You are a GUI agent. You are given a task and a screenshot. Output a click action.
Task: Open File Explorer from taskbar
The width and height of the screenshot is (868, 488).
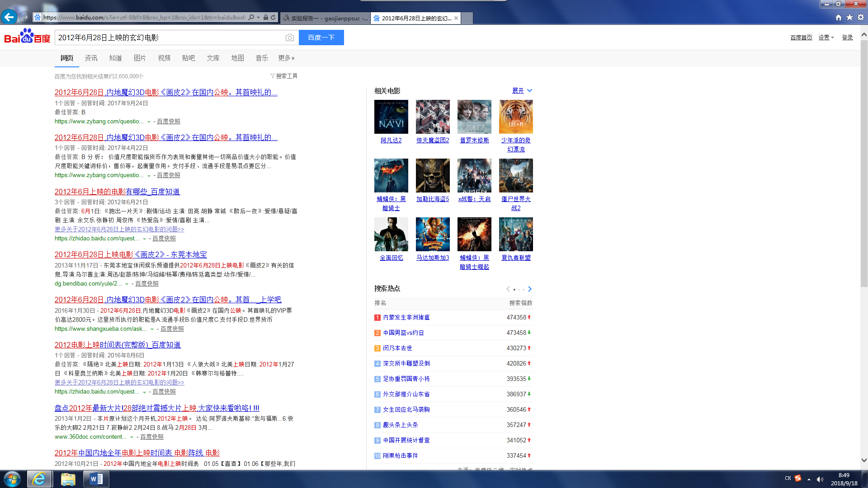point(68,479)
